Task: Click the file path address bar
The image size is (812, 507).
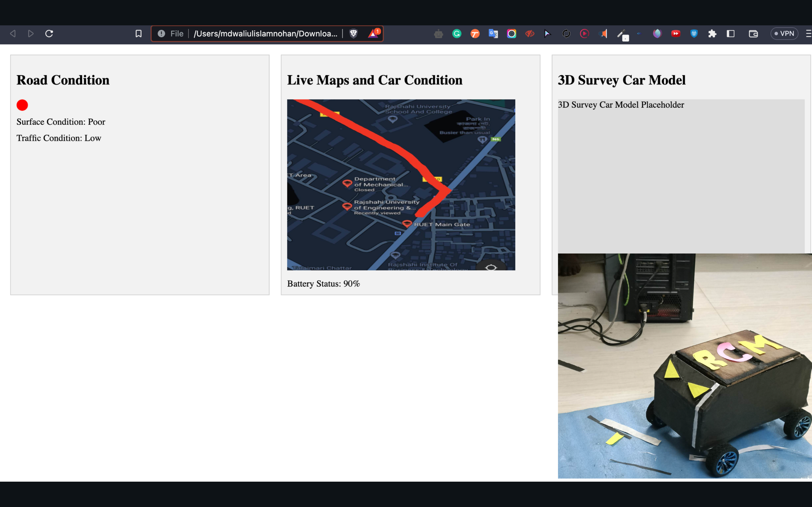Action: [x=265, y=34]
